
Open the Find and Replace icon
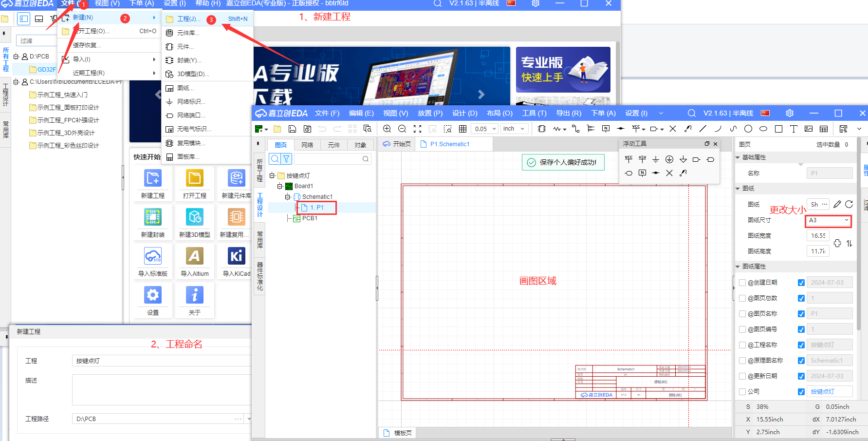[368, 129]
